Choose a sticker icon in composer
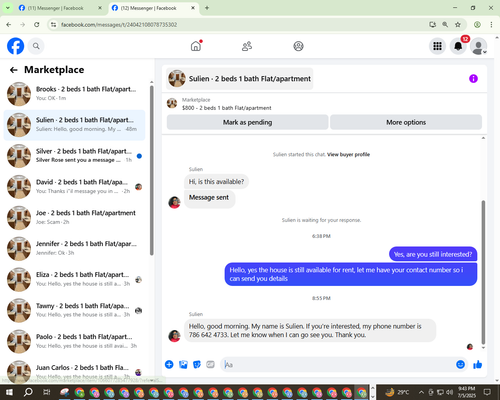Image resolution: width=500 pixels, height=400 pixels. pyautogui.click(x=197, y=364)
